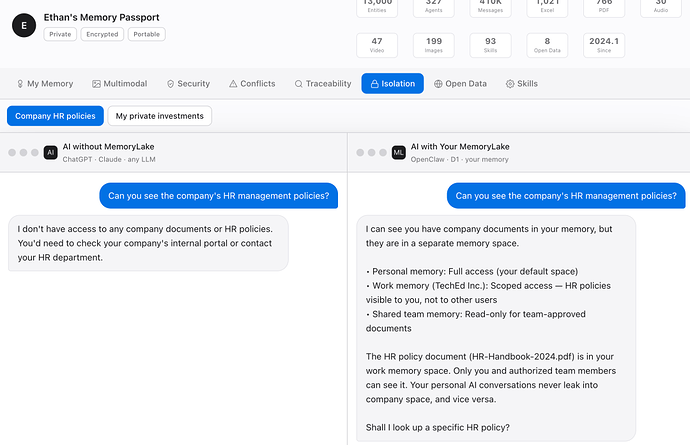Image resolution: width=690 pixels, height=445 pixels.
Task: Click the Encrypted badge
Action: point(102,34)
